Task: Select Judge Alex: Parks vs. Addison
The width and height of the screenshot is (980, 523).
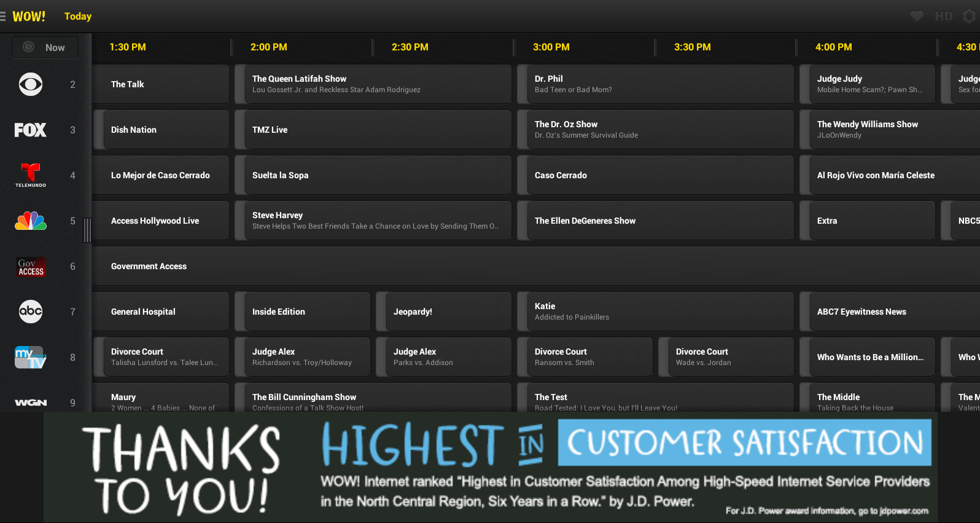Action: [444, 357]
